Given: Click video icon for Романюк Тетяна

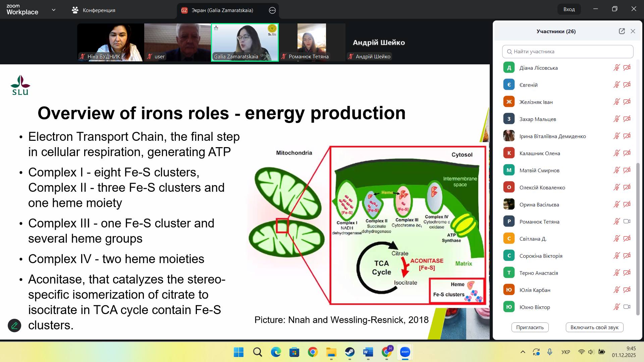Looking at the screenshot, I should tap(627, 222).
